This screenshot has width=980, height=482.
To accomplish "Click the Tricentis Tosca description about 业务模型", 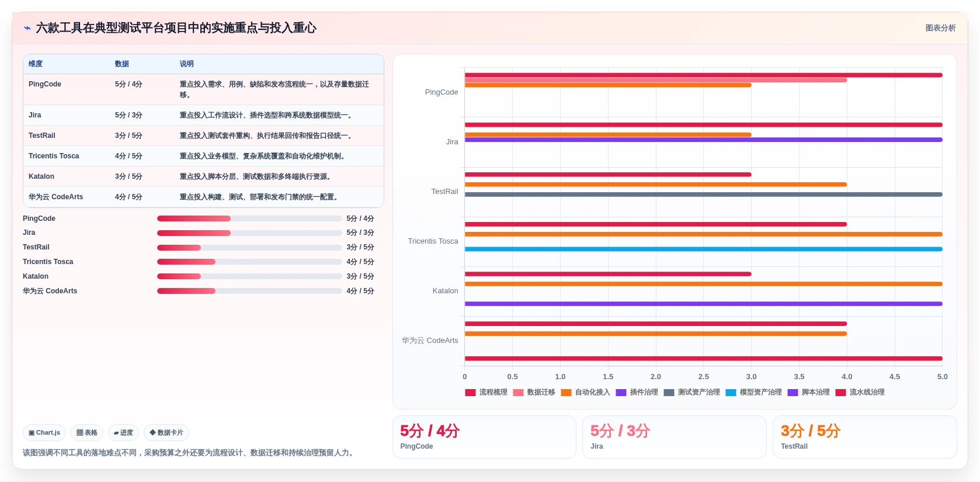I will coord(263,156).
